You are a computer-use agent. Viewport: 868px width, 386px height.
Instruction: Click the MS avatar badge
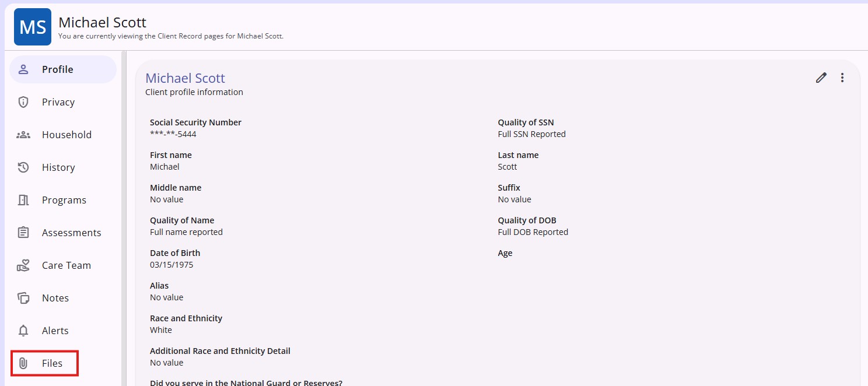[x=33, y=27]
